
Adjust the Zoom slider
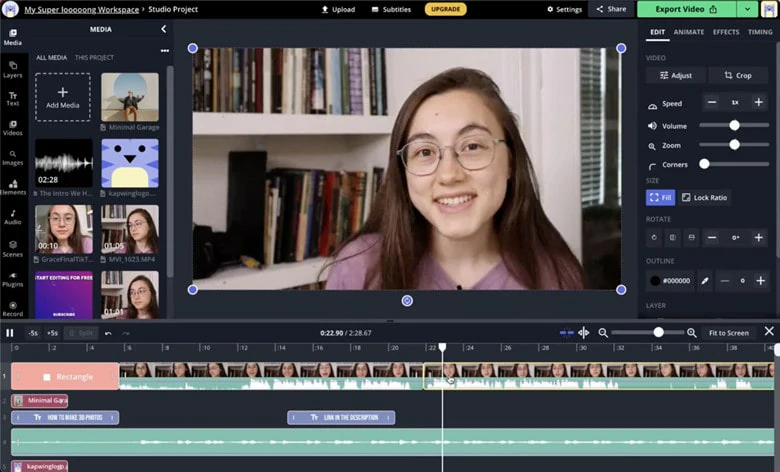tap(734, 145)
